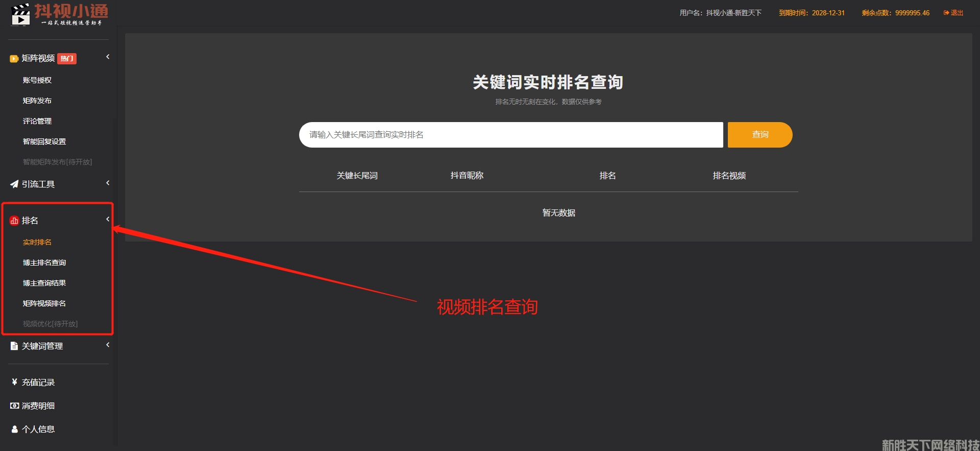Collapse the 矩阵视频 menu chevron
This screenshot has height=451, width=980.
tap(108, 57)
